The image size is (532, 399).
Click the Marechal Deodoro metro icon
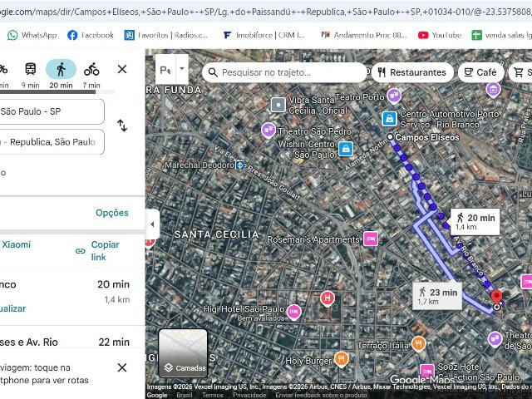[x=240, y=165]
